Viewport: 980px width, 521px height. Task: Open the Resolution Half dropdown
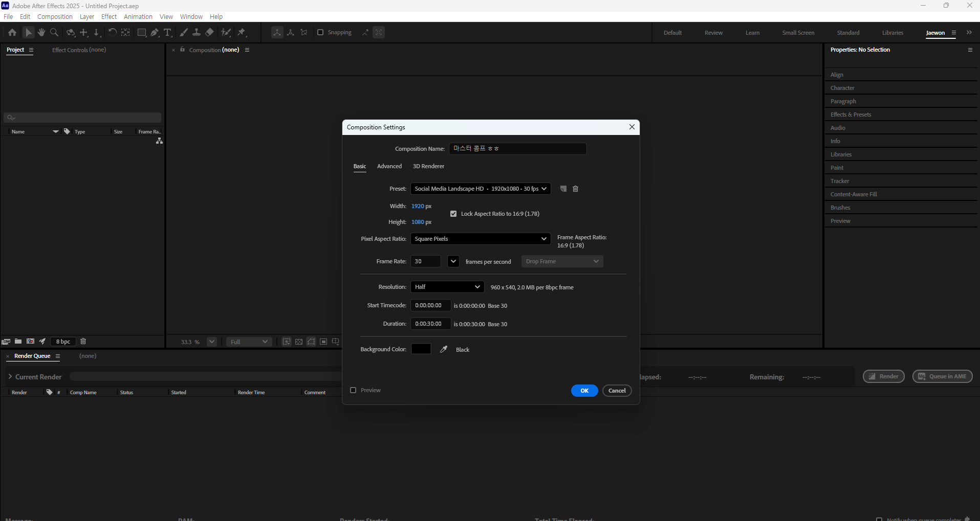[x=447, y=287]
